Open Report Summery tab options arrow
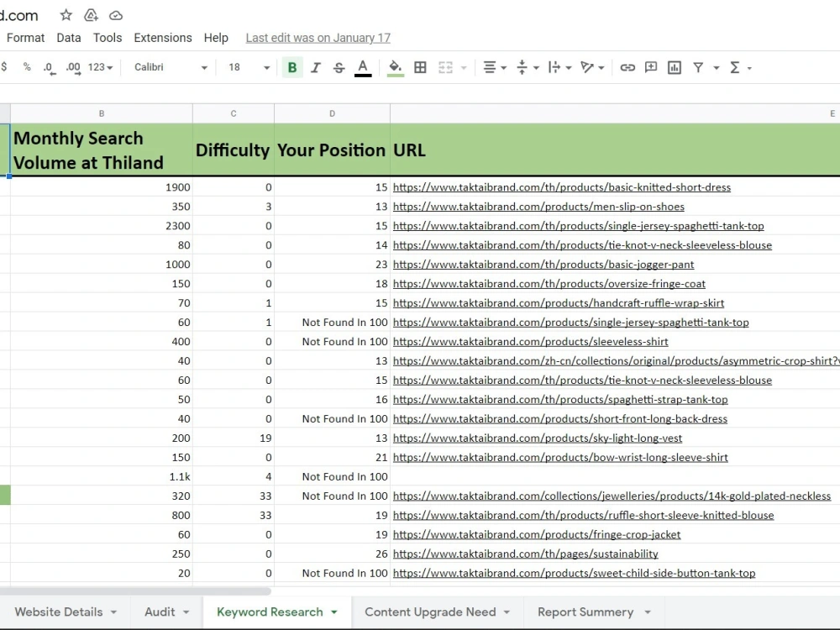The height and width of the screenshot is (630, 840). (647, 612)
